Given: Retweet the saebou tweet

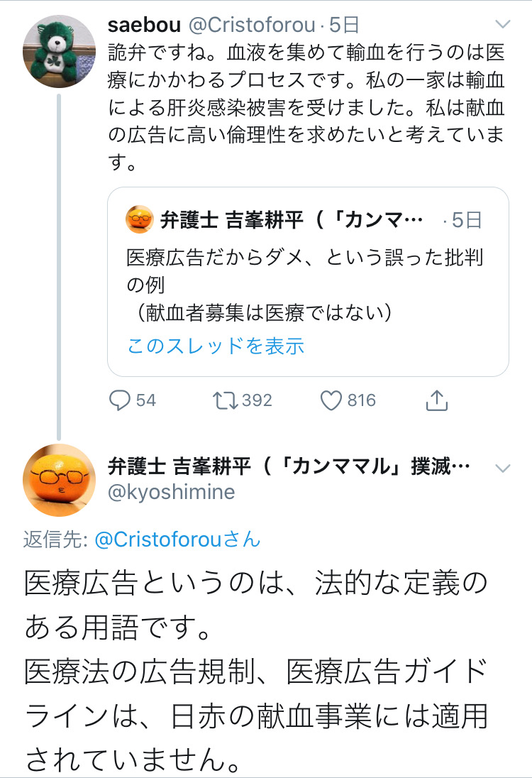Looking at the screenshot, I should (x=227, y=401).
